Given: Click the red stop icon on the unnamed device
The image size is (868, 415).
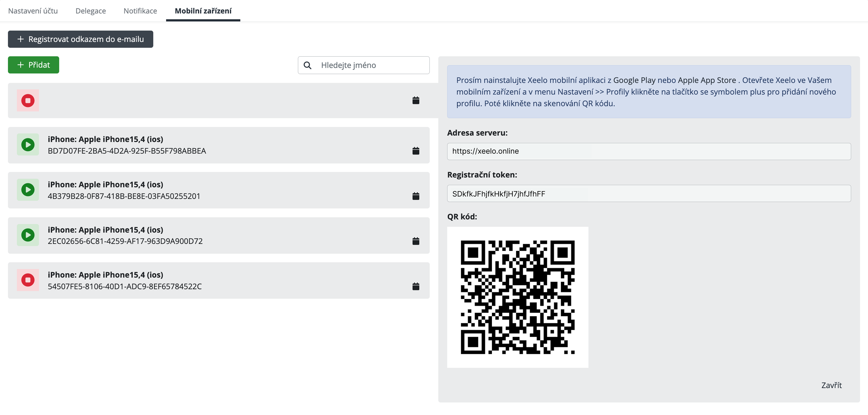Looking at the screenshot, I should click(28, 100).
